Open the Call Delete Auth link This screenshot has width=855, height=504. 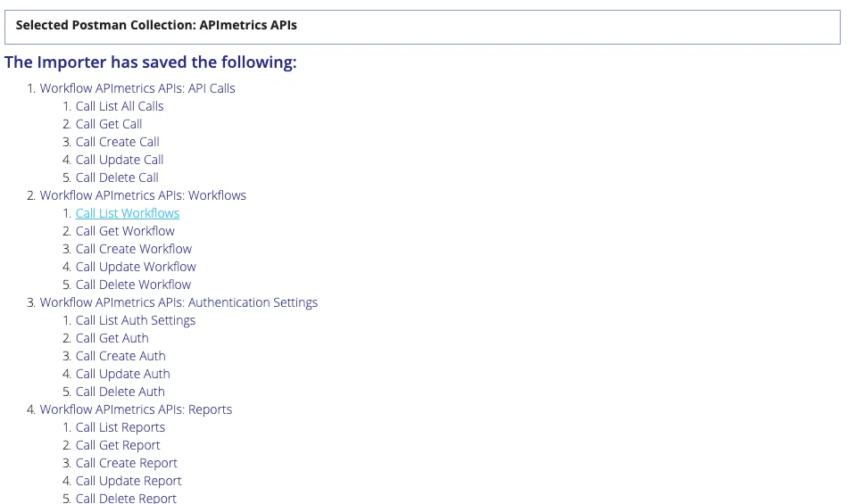[x=120, y=392]
